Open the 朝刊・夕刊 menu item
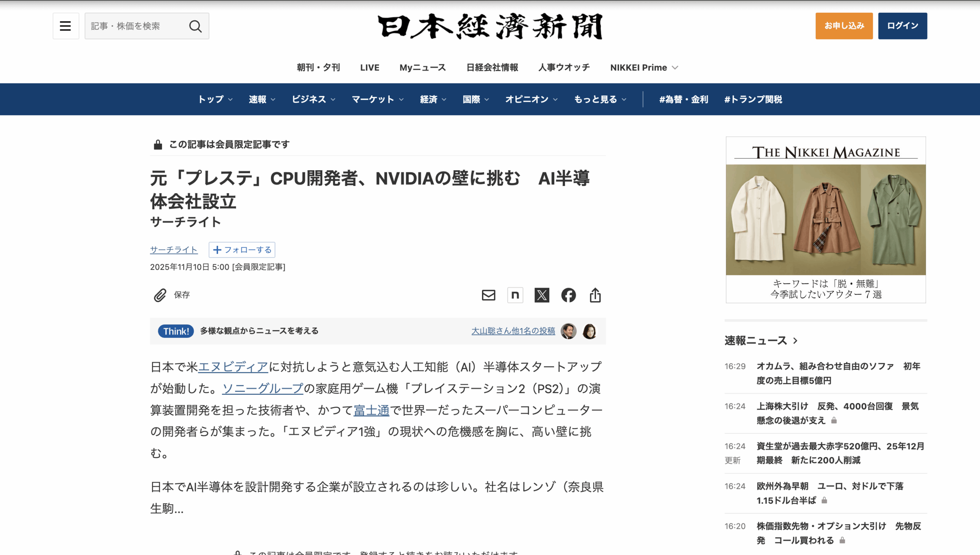Viewport: 980px width, 555px height. tap(318, 68)
